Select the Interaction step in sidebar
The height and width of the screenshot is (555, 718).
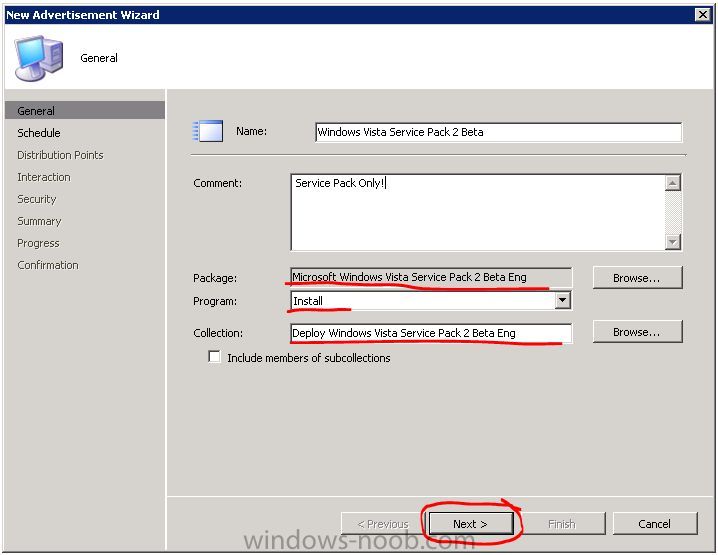(x=44, y=177)
